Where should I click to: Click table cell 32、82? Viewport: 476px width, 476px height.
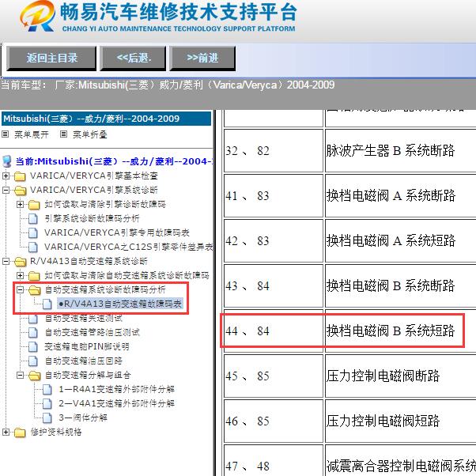[x=274, y=151]
